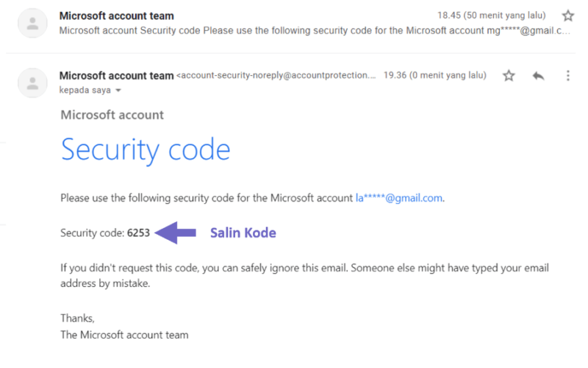Open the la*****@gmail.com account link

click(398, 198)
